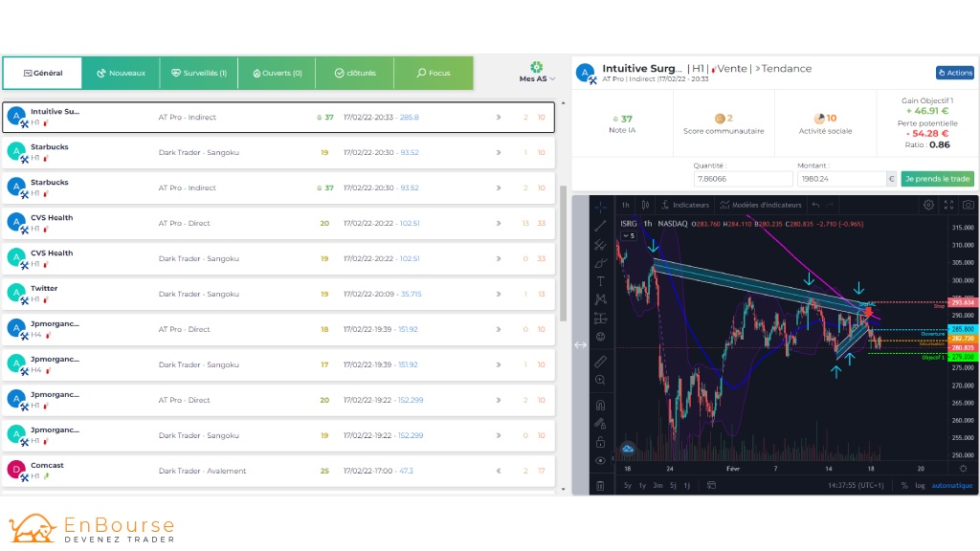Click the arrow on Intuitive Su... row
Image resolution: width=980 pixels, height=551 pixels.
tap(498, 117)
